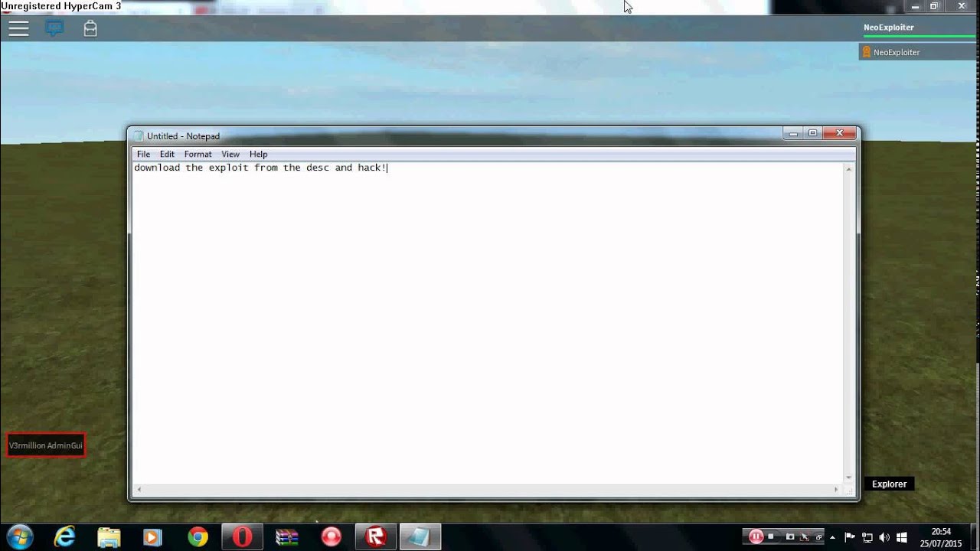Image resolution: width=980 pixels, height=551 pixels.
Task: Click the Notepad vertical scrollbar down arrow
Action: tap(848, 477)
